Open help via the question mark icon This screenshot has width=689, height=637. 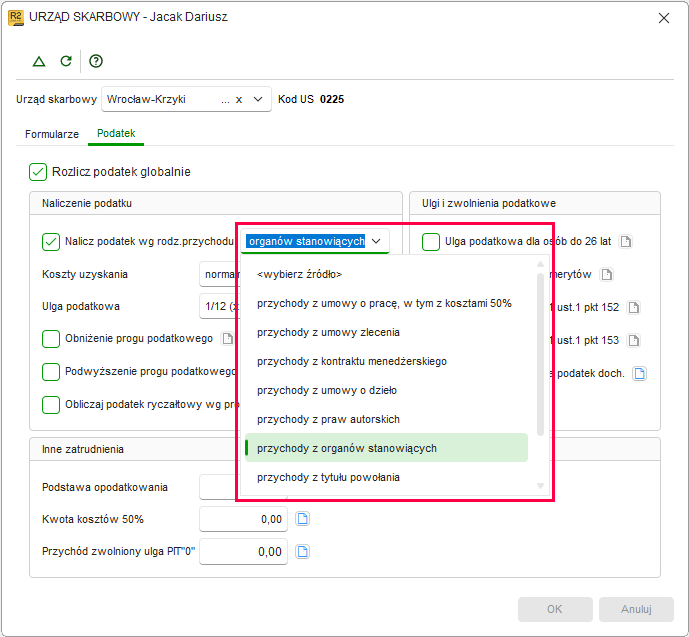(96, 61)
